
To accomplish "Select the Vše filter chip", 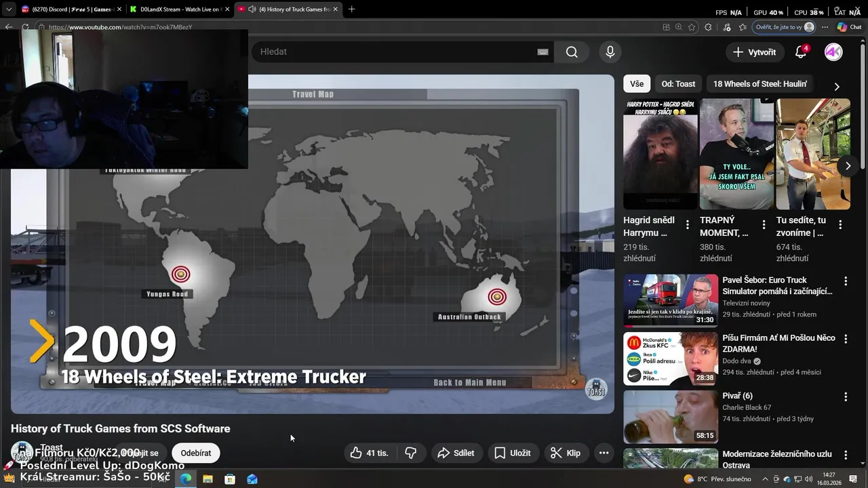I will click(637, 84).
